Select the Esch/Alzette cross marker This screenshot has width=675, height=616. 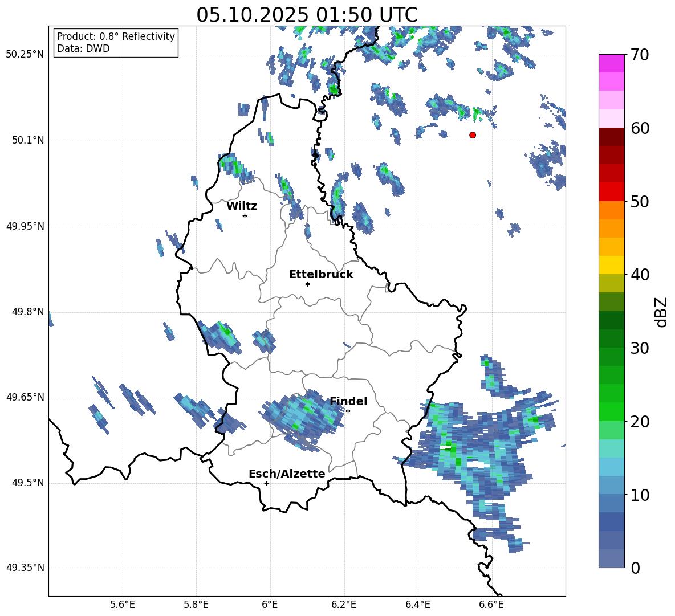[266, 483]
